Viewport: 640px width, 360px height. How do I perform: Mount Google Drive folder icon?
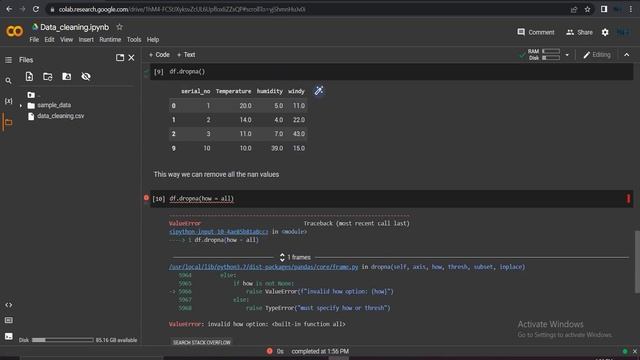(x=67, y=76)
